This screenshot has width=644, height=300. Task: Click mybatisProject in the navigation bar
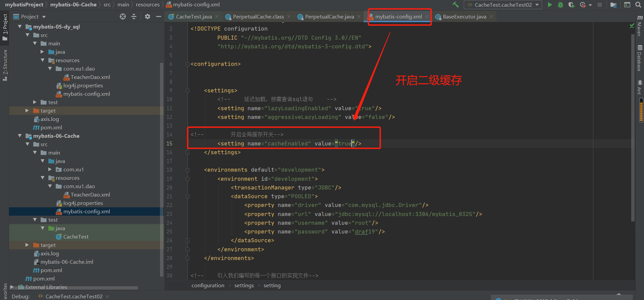24,5
